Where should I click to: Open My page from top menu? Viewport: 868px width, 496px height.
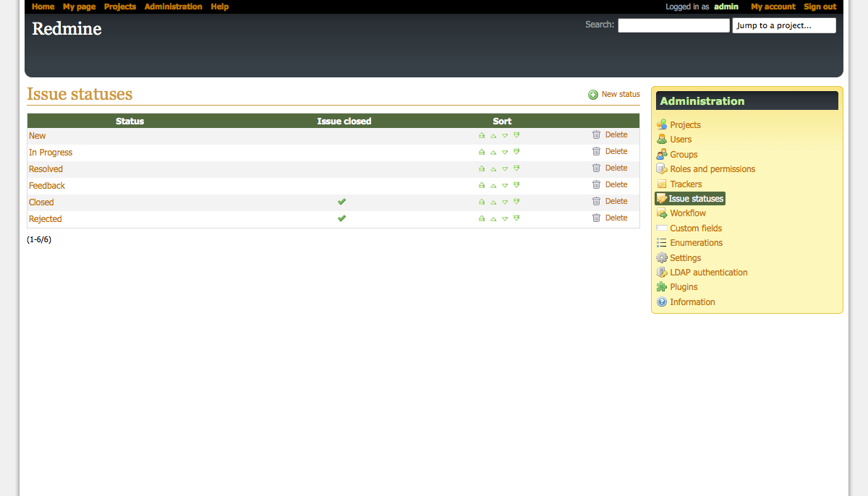[x=79, y=7]
